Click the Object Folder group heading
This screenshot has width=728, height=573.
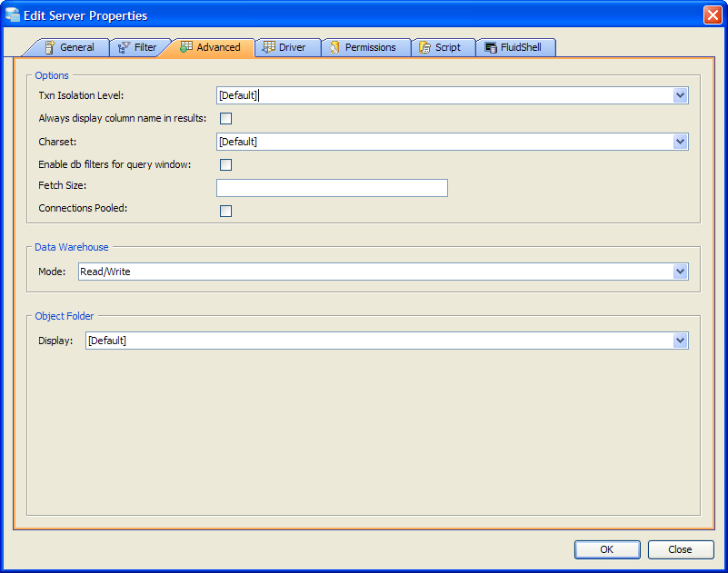coord(64,316)
